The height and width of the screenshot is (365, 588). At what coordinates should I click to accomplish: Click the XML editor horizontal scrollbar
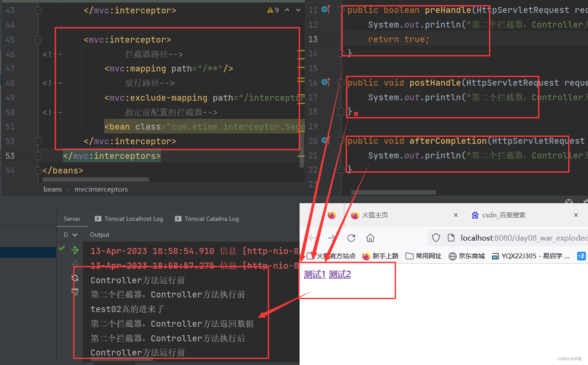click(96, 180)
